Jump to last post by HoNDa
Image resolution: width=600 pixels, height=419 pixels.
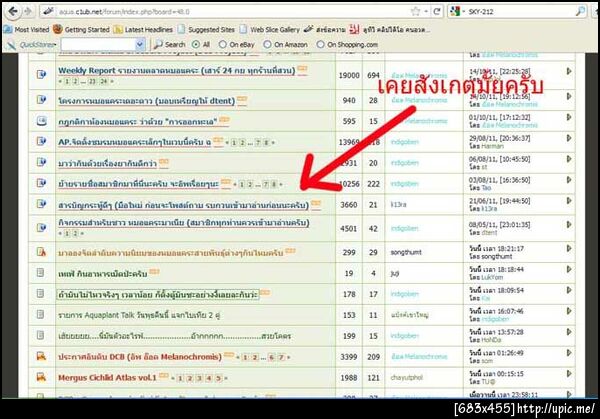tap(569, 332)
